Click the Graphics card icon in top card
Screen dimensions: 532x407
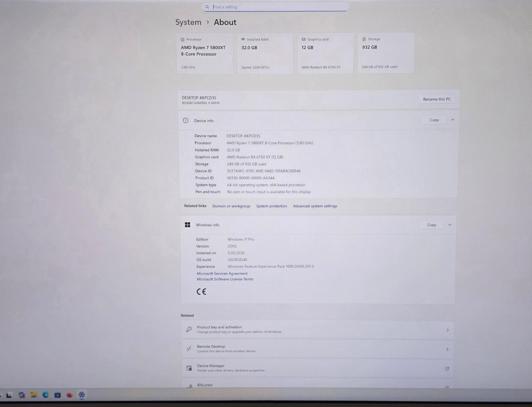(303, 39)
